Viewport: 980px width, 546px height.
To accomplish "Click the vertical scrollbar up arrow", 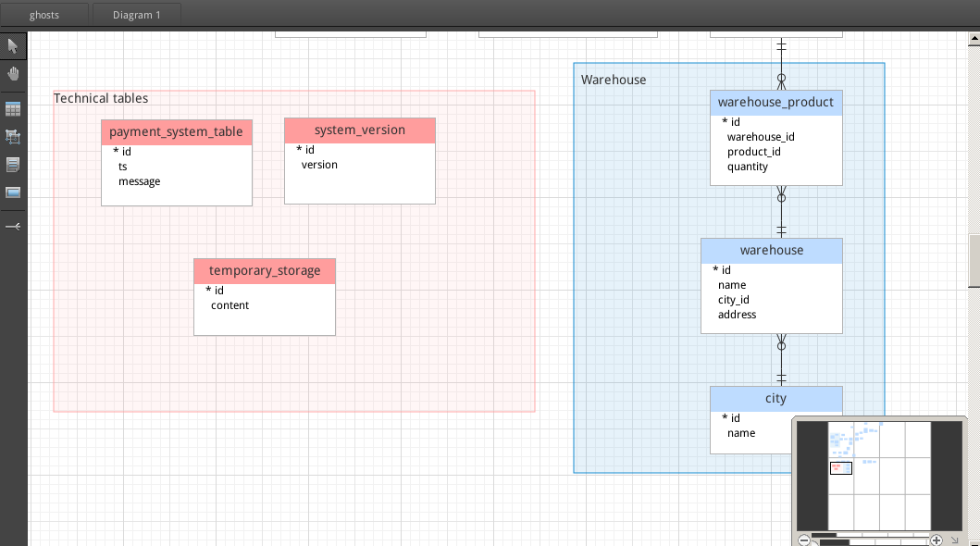I will coord(974,39).
